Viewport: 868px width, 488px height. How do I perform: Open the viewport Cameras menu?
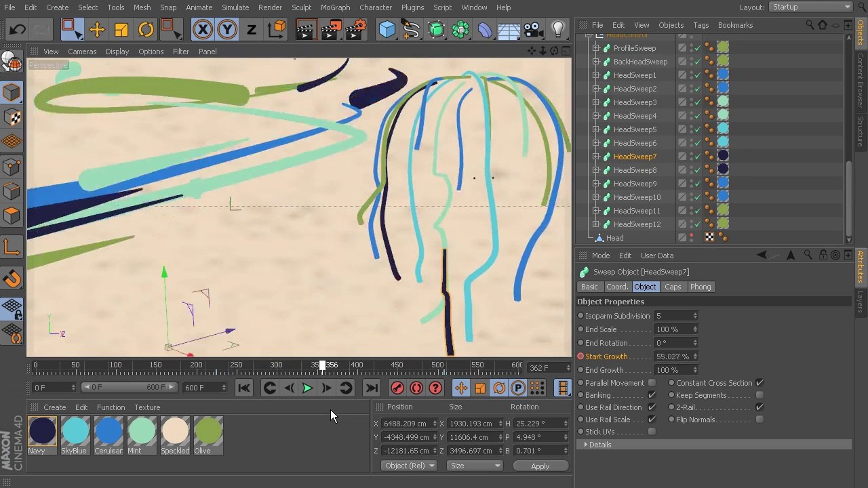tap(82, 52)
